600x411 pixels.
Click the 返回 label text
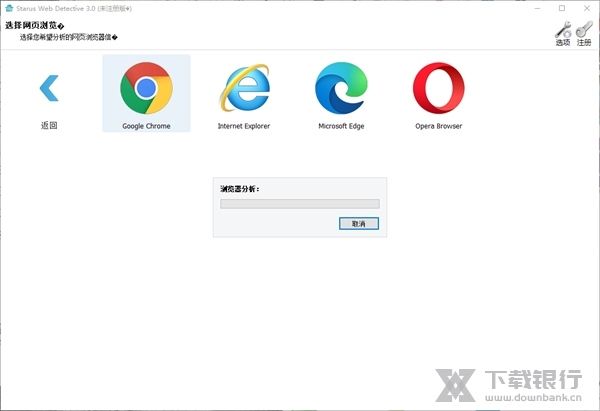[49, 125]
